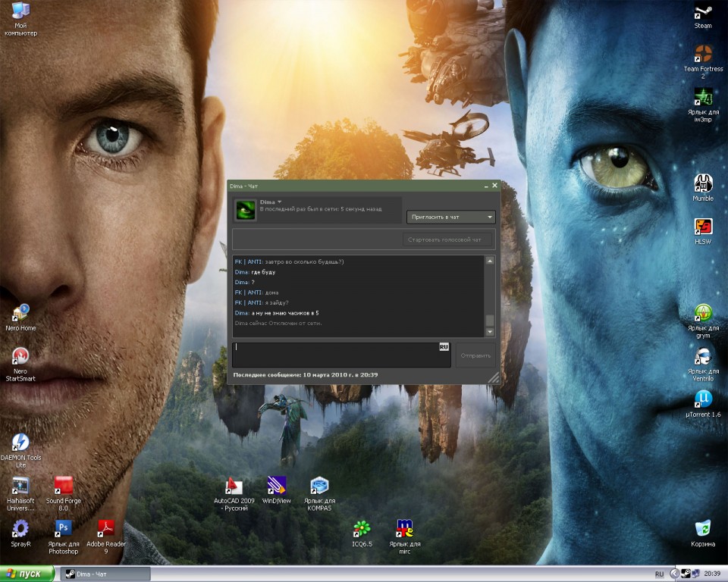Screen dimensions: 728x582
Task: Click the Steam icon in system tray
Action: coord(686,574)
